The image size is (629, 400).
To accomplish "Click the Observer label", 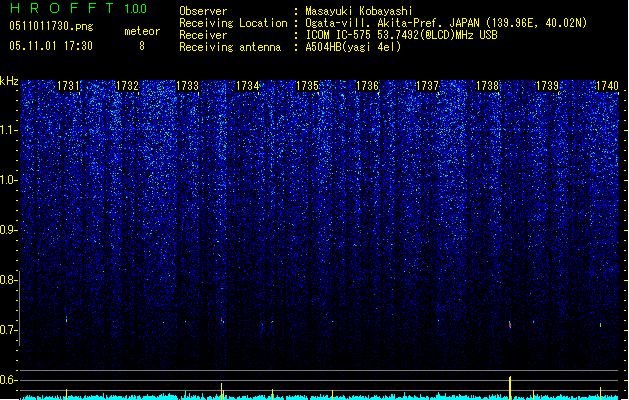I will [203, 11].
